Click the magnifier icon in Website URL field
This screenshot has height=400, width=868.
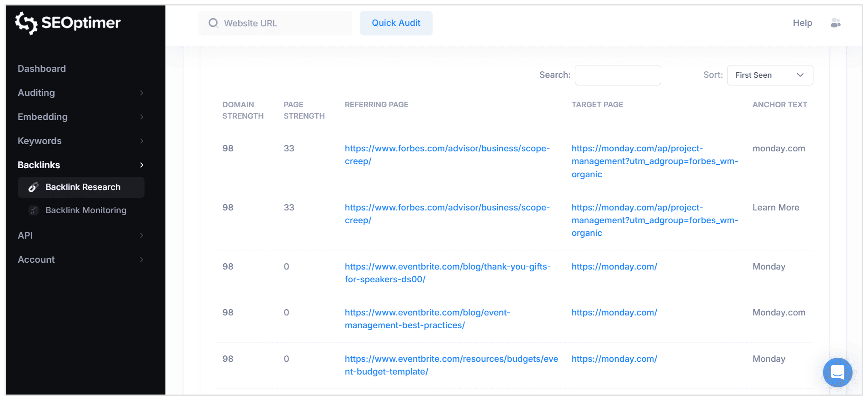click(x=213, y=23)
